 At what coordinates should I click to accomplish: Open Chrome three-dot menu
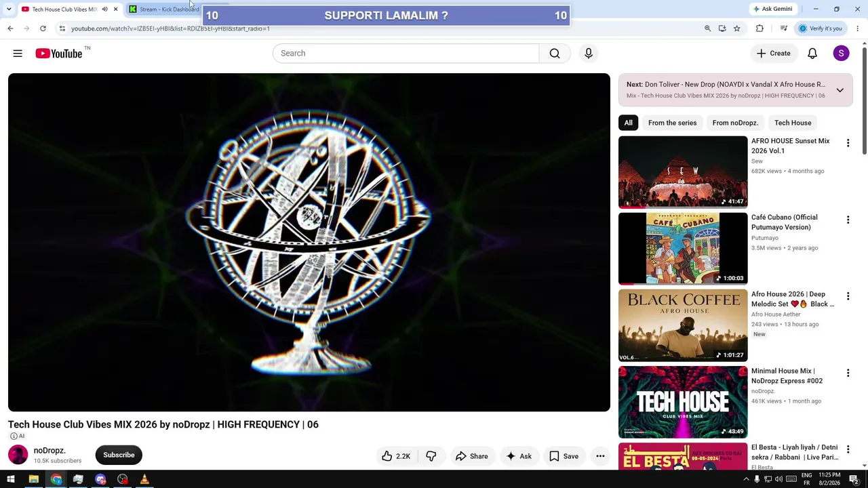pyautogui.click(x=858, y=28)
